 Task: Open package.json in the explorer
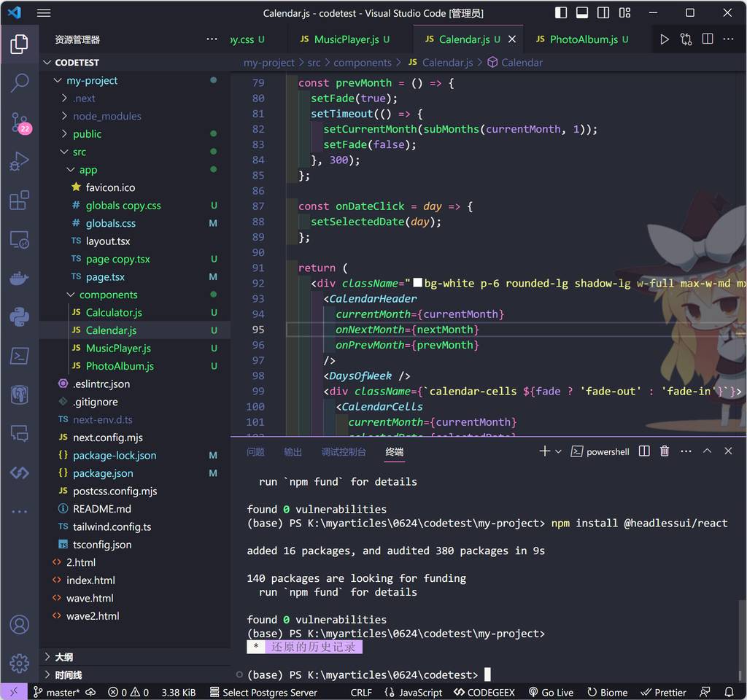tap(103, 473)
